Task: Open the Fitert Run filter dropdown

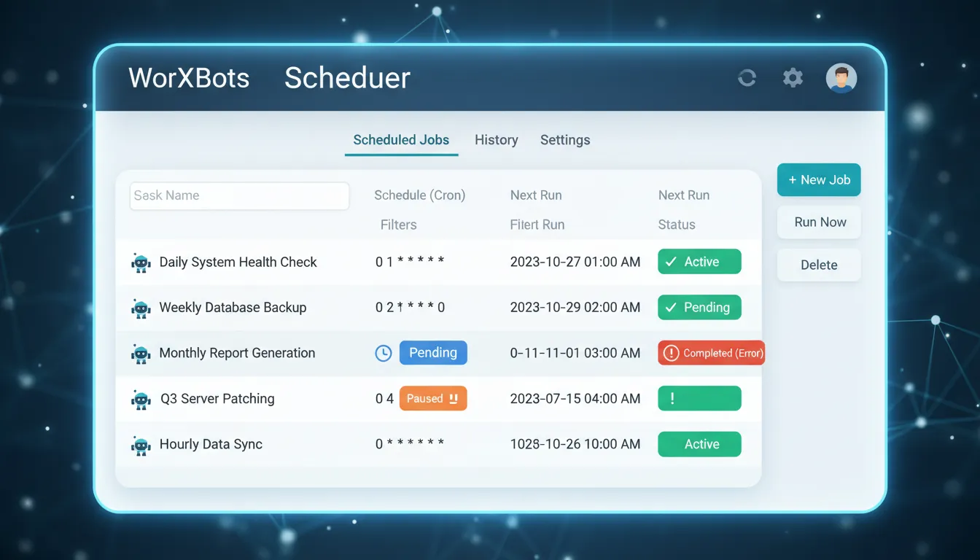Action: [x=537, y=225]
